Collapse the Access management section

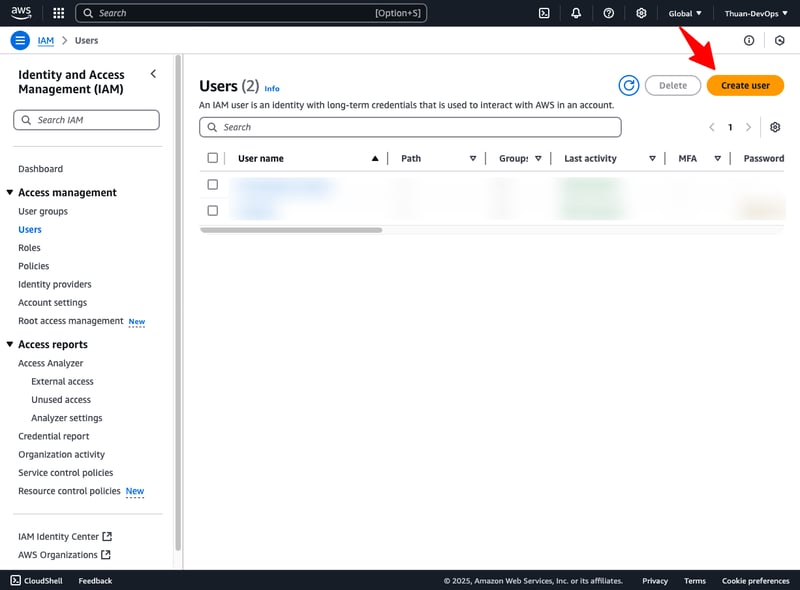coord(10,193)
